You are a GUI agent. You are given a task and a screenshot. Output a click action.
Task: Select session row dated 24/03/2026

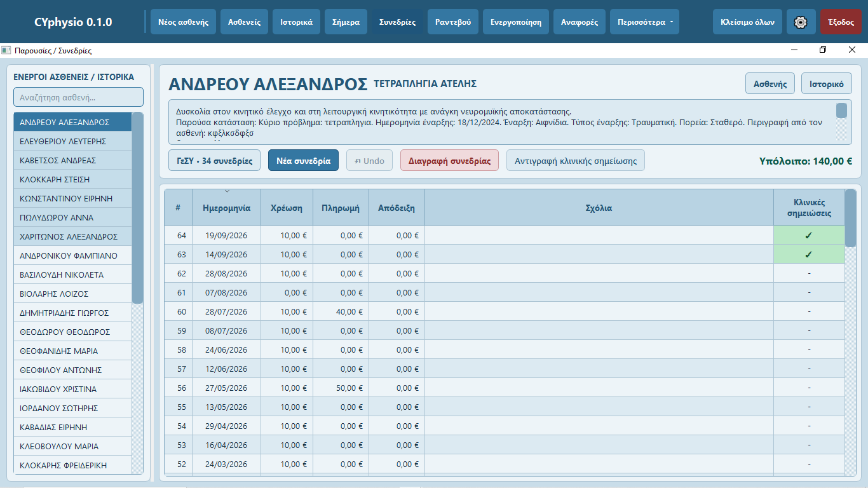505,464
